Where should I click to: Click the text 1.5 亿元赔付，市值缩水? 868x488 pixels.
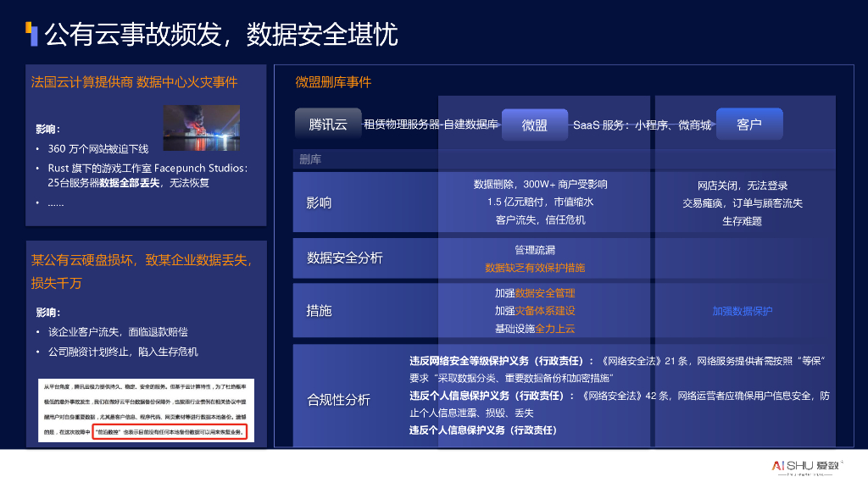[x=540, y=202]
